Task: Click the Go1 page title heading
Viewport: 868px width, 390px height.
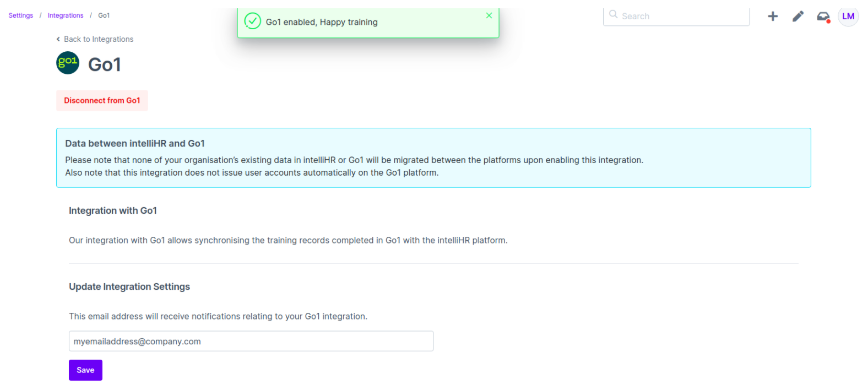Action: coord(104,64)
